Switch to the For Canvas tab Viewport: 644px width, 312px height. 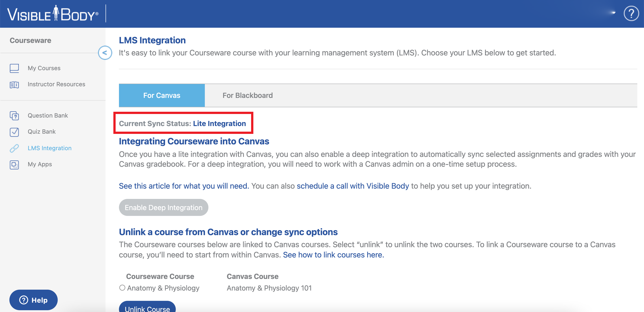(x=161, y=95)
